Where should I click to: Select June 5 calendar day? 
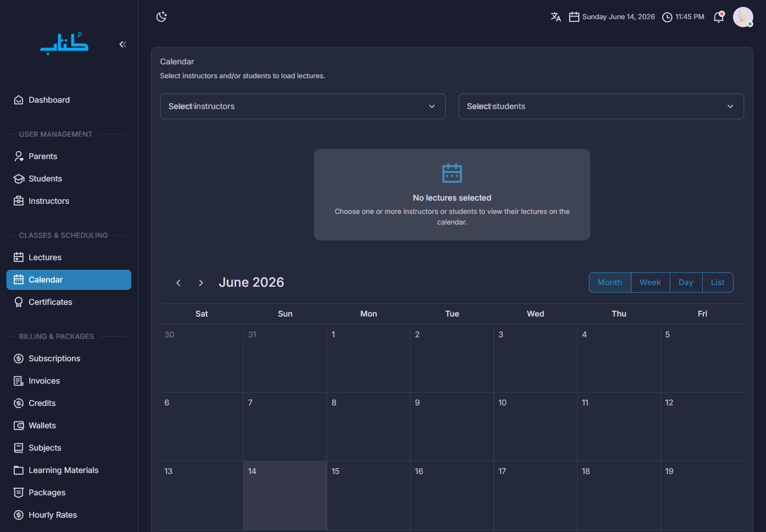pos(703,359)
